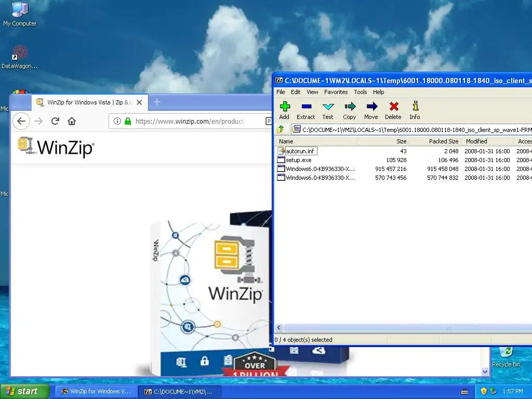Image resolution: width=532 pixels, height=399 pixels.
Task: Click the green secure padlock icon
Action: pos(128,121)
